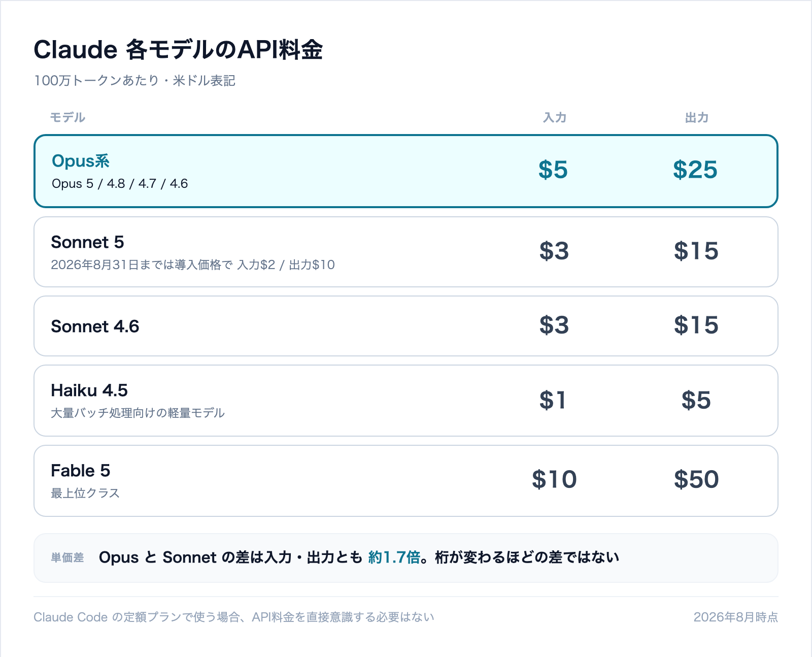Screen dimensions: 812x657
Task: Click the 約1.7倍 highlighted text
Action: click(x=394, y=557)
